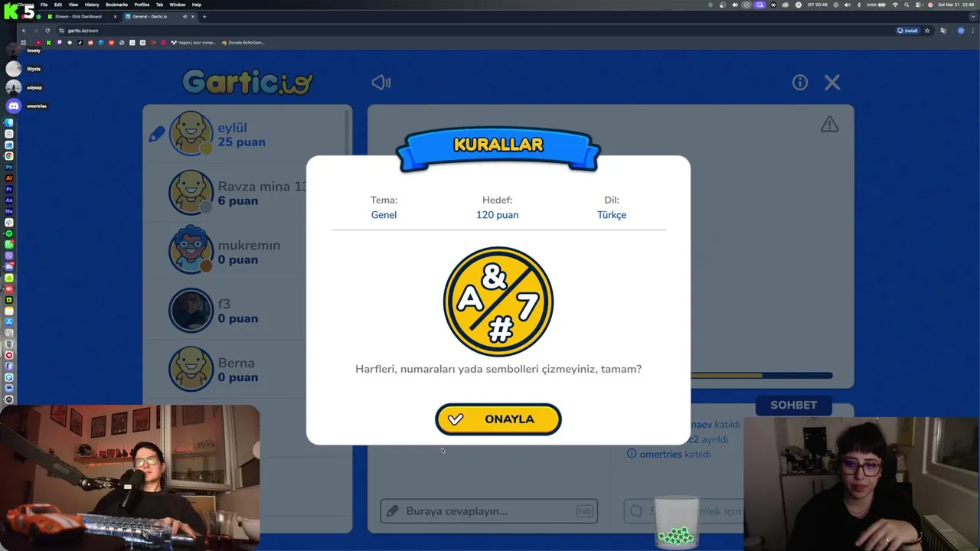Click "25 puan" score for eylül
This screenshot has width=980, height=551.
click(242, 142)
